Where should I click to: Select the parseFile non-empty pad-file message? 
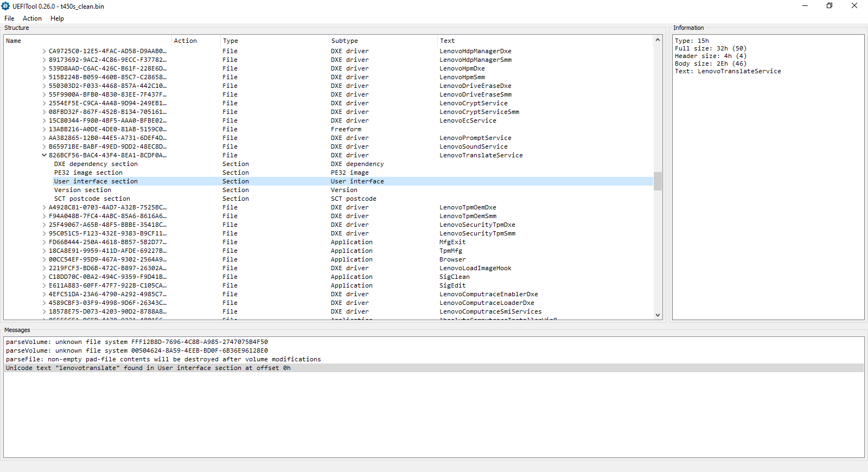(x=434, y=359)
